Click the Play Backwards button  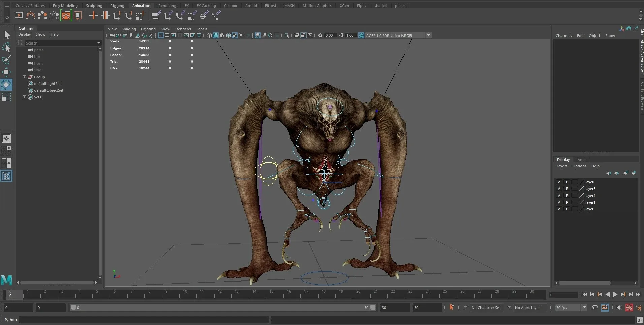[x=608, y=294]
